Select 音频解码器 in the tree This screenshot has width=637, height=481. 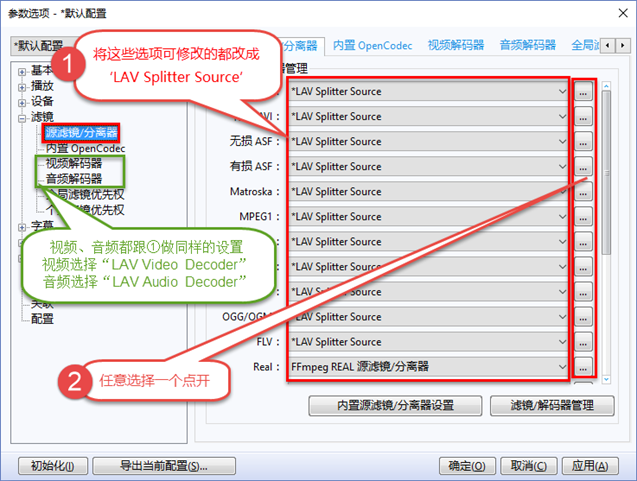pos(74,179)
